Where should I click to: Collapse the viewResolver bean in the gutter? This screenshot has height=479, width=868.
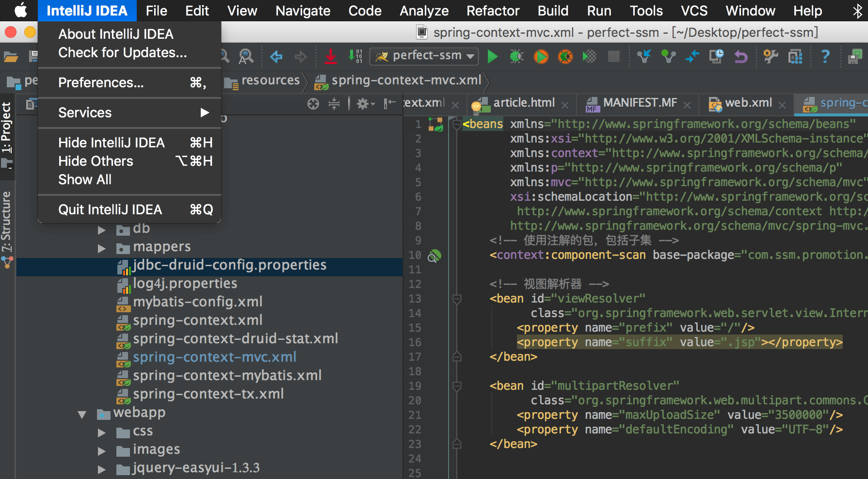click(x=456, y=299)
